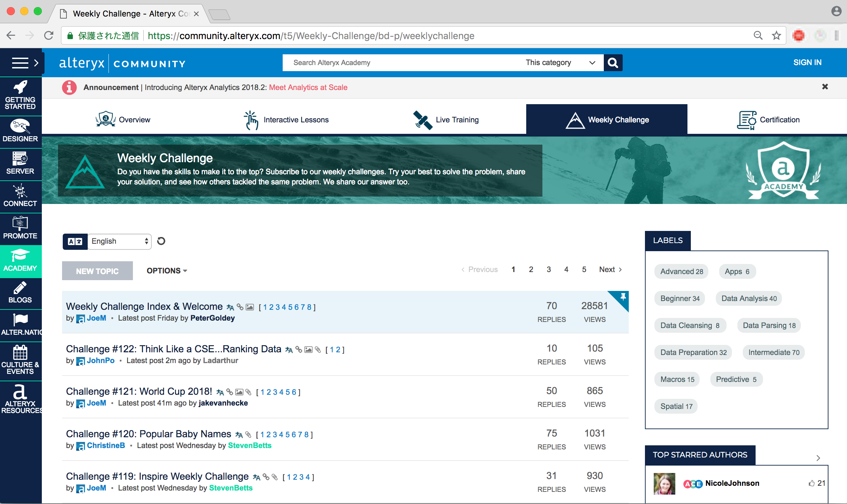Switch to the Live Training tab
847x504 pixels.
[445, 120]
